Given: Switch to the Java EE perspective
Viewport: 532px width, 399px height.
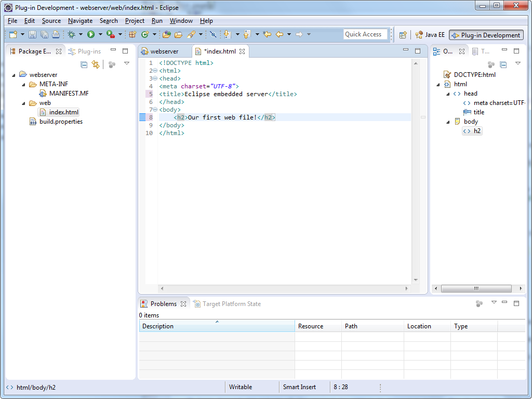Looking at the screenshot, I should point(430,35).
